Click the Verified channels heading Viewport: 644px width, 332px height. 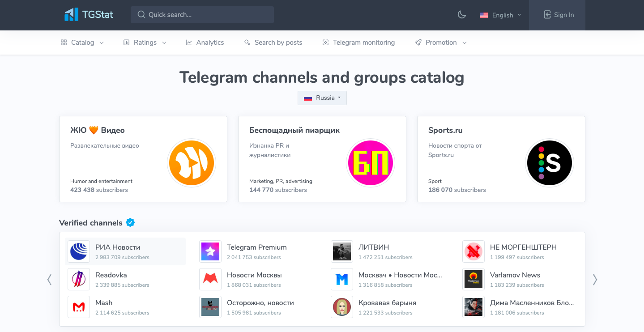91,223
